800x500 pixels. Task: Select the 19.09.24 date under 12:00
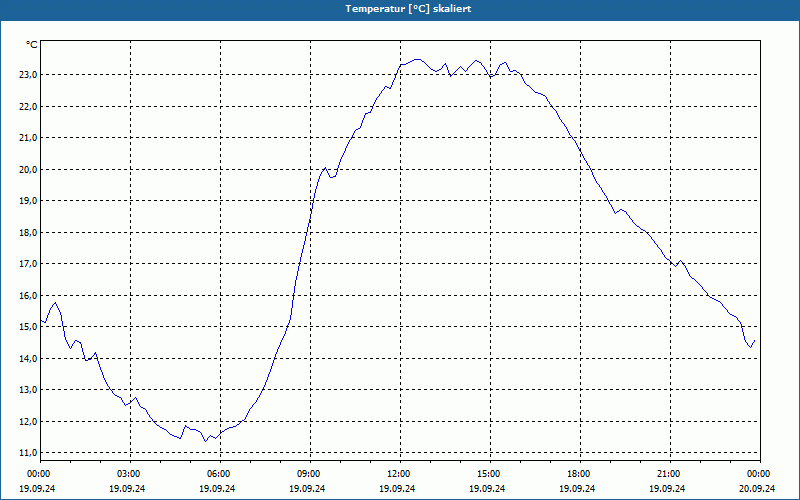click(397, 488)
